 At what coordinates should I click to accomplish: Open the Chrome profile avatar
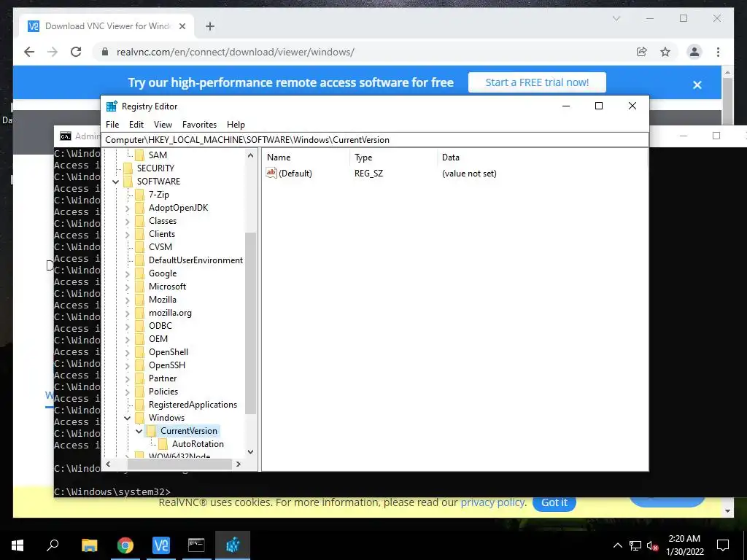click(x=694, y=52)
